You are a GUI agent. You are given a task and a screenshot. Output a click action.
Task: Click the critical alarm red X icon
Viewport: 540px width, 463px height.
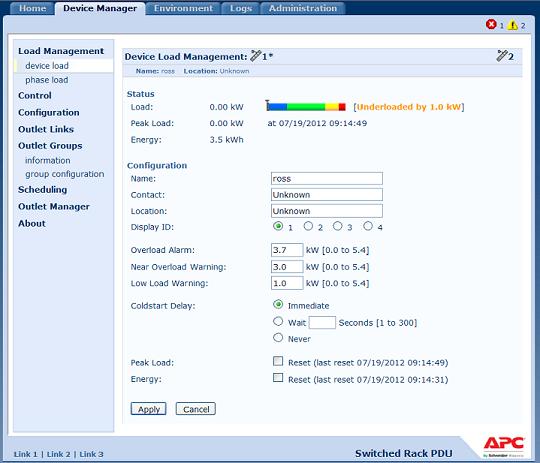(x=491, y=24)
